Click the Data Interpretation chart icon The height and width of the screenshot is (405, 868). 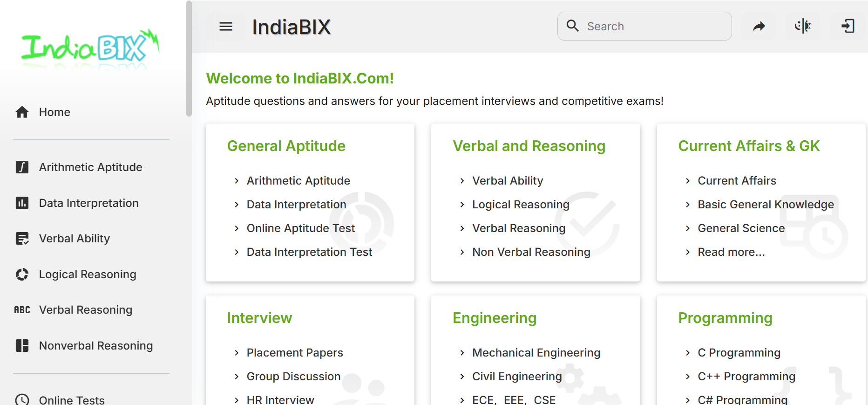(x=22, y=203)
